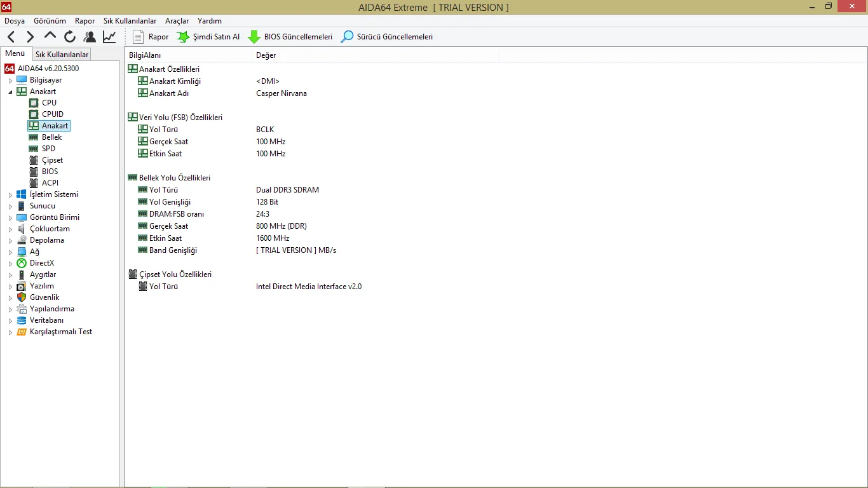
Task: Expand the Bilgisayar tree node
Action: (x=11, y=81)
